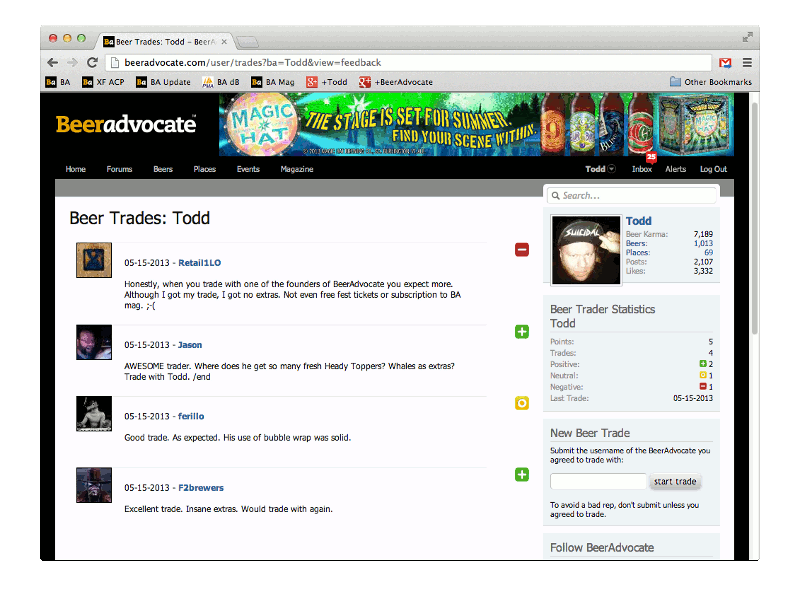Open a new tab with the blank tab button
This screenshot has width=800, height=616.
pyautogui.click(x=247, y=42)
